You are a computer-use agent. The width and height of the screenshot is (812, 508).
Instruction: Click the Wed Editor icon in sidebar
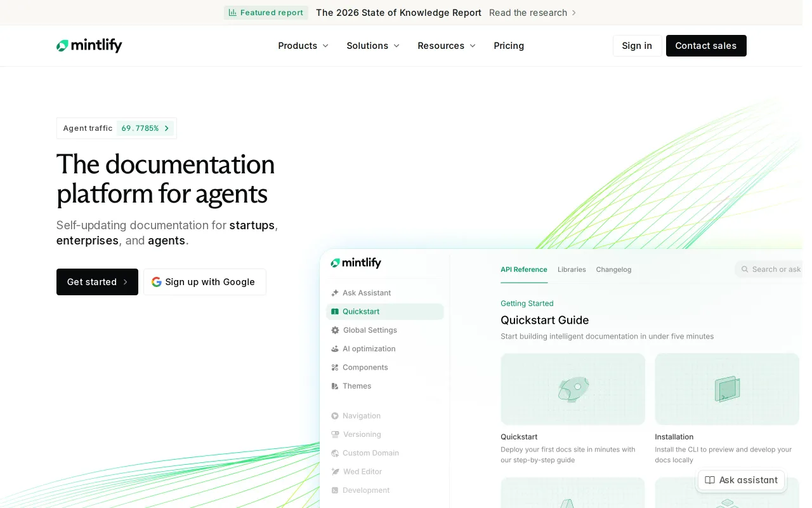click(x=335, y=472)
